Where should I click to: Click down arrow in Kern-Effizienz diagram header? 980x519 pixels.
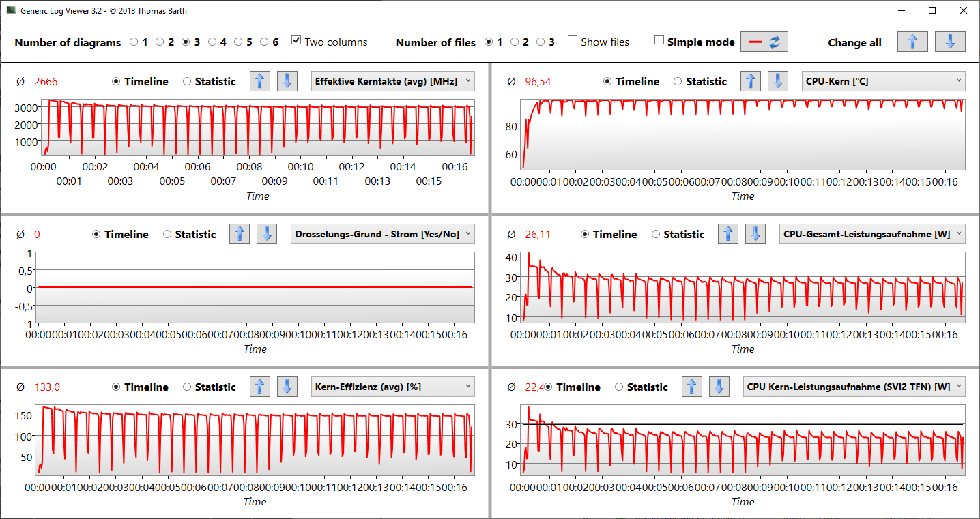click(x=287, y=387)
